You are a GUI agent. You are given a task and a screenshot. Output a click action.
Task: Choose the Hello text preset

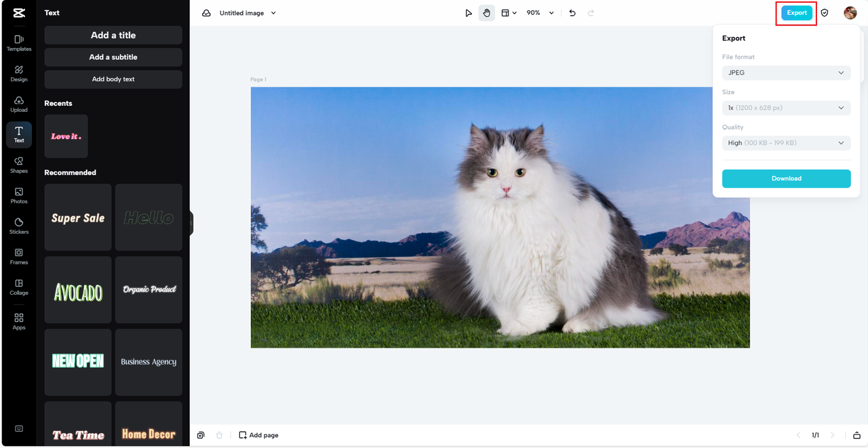[x=149, y=218]
